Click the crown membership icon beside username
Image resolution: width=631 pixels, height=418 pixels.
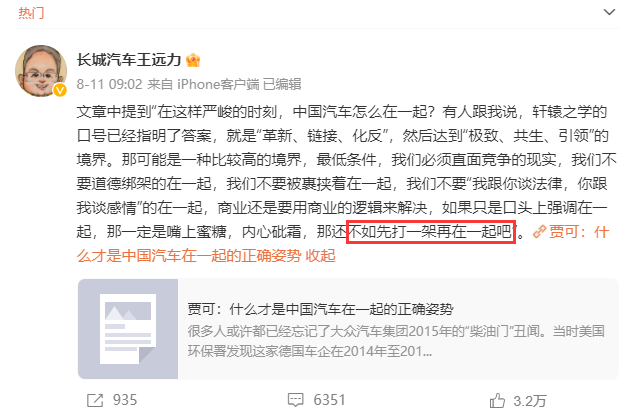(x=193, y=60)
